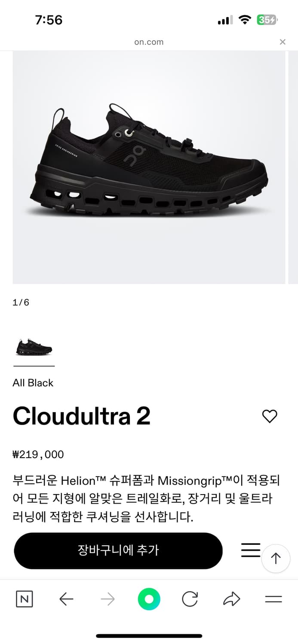
Task: Close the in-app browser
Action: (x=283, y=42)
